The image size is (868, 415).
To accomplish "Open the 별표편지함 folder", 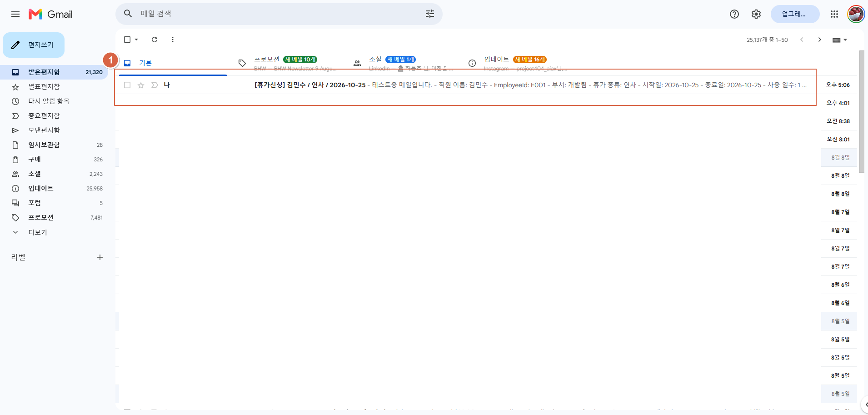I will (54, 87).
